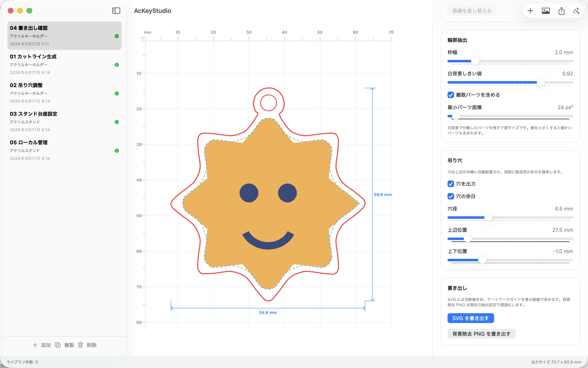
Task: Click the plus add icon in toolbar
Action: tap(530, 11)
